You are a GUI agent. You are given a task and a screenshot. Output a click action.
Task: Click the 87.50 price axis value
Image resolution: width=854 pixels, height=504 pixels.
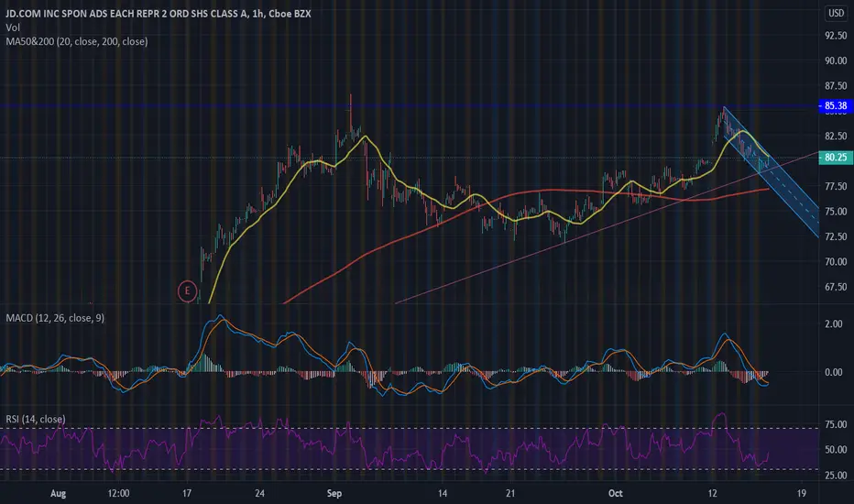click(836, 85)
